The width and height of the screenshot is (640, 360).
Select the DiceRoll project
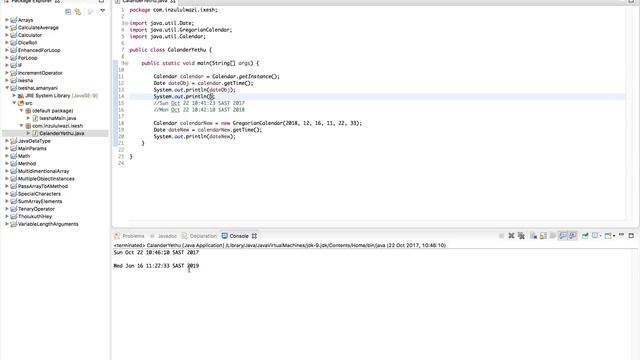coord(27,42)
